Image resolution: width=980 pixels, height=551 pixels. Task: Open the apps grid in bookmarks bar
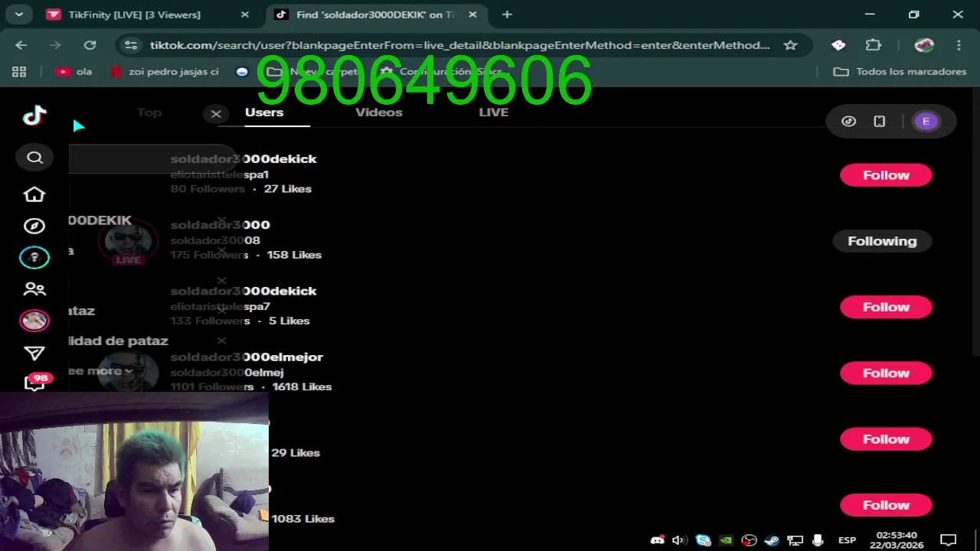click(x=19, y=71)
